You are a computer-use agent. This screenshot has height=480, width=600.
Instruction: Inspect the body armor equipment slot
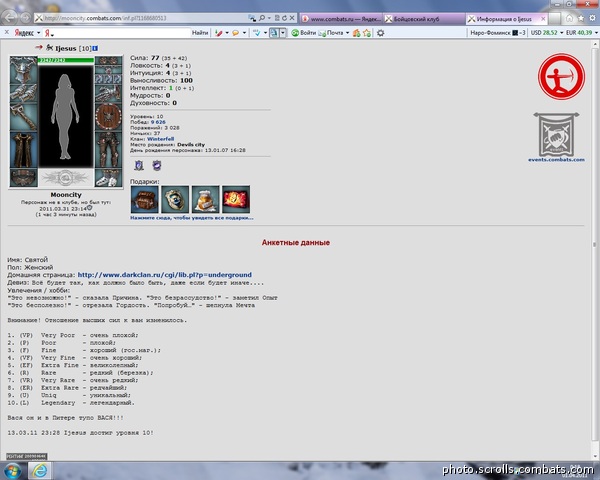coord(23,150)
